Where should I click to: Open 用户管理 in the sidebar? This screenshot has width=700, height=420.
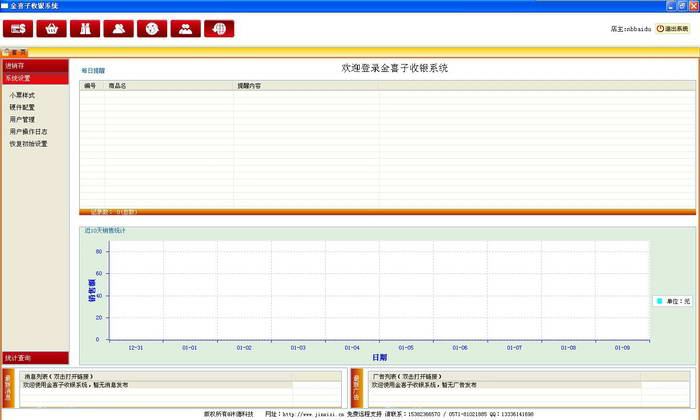point(22,120)
